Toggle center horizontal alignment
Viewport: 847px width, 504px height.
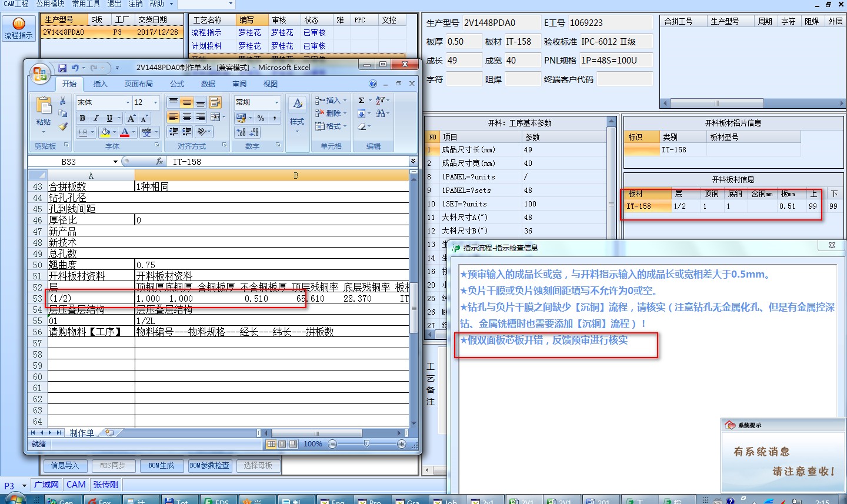187,117
